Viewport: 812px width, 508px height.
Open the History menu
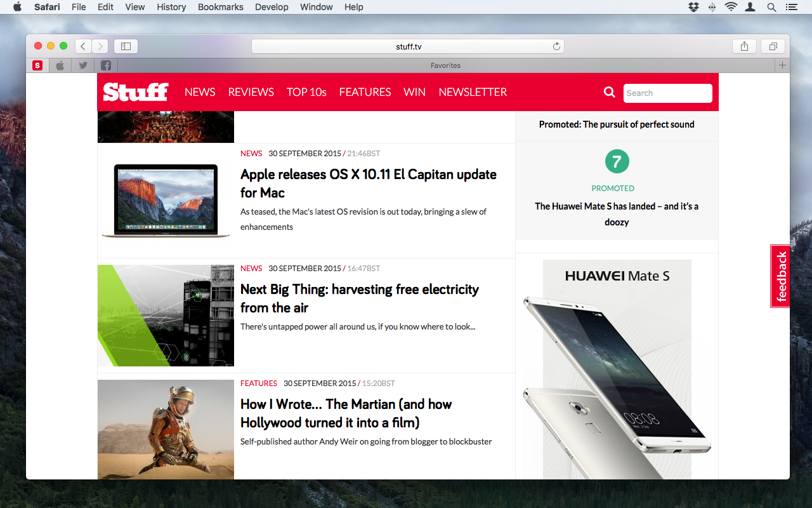(x=171, y=7)
